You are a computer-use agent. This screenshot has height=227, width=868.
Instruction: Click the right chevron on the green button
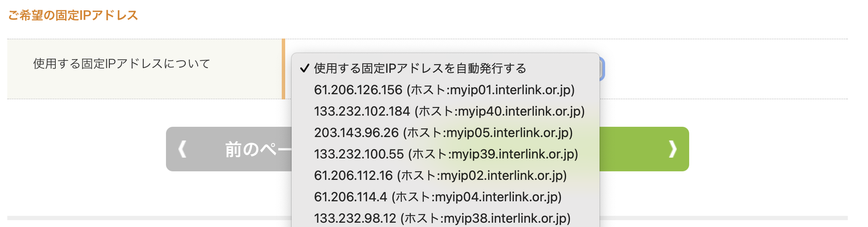point(672,149)
